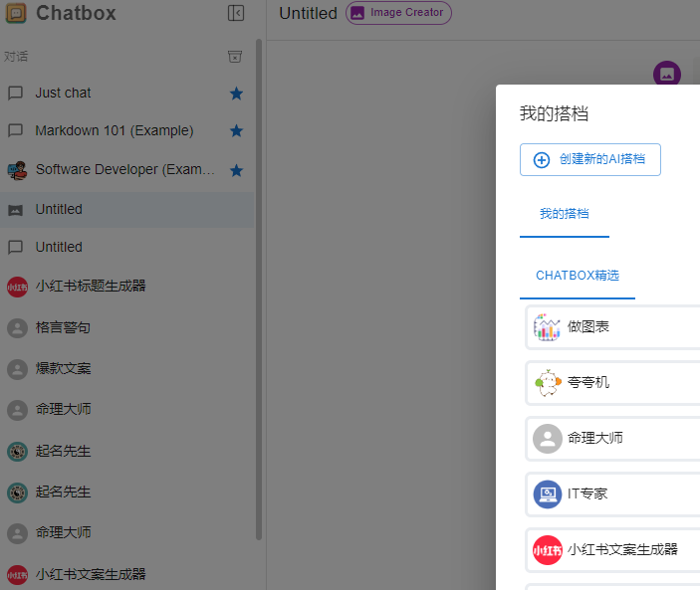Screen dimensions: 700x590
Task: Open the 小红书标题生成器 conversation
Action: tap(126, 287)
